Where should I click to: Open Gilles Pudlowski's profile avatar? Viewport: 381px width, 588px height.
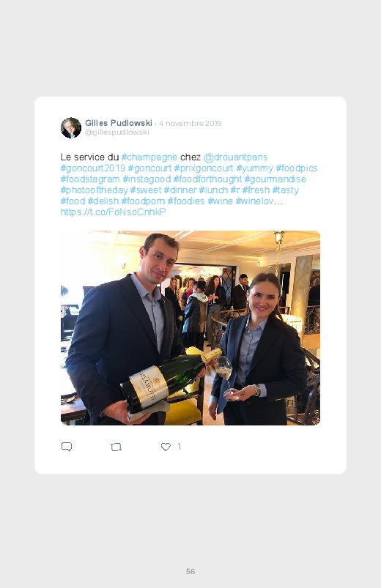[x=71, y=128]
